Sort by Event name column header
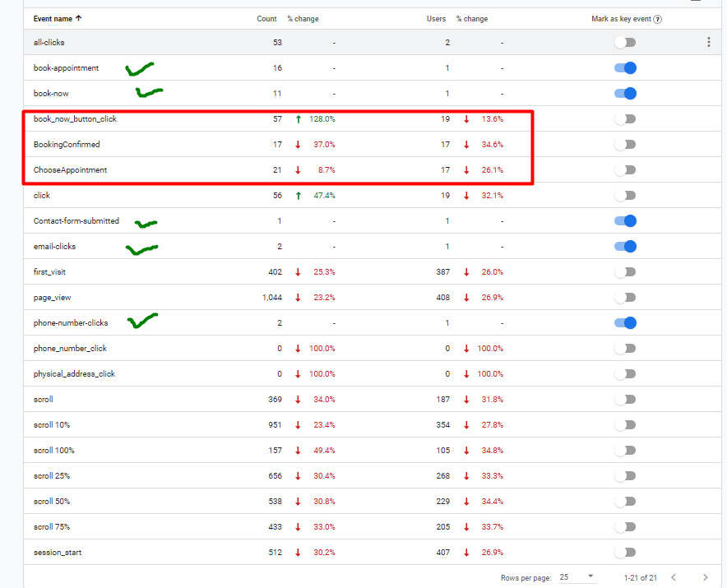Viewport: 727px width, 588px height. [53, 19]
